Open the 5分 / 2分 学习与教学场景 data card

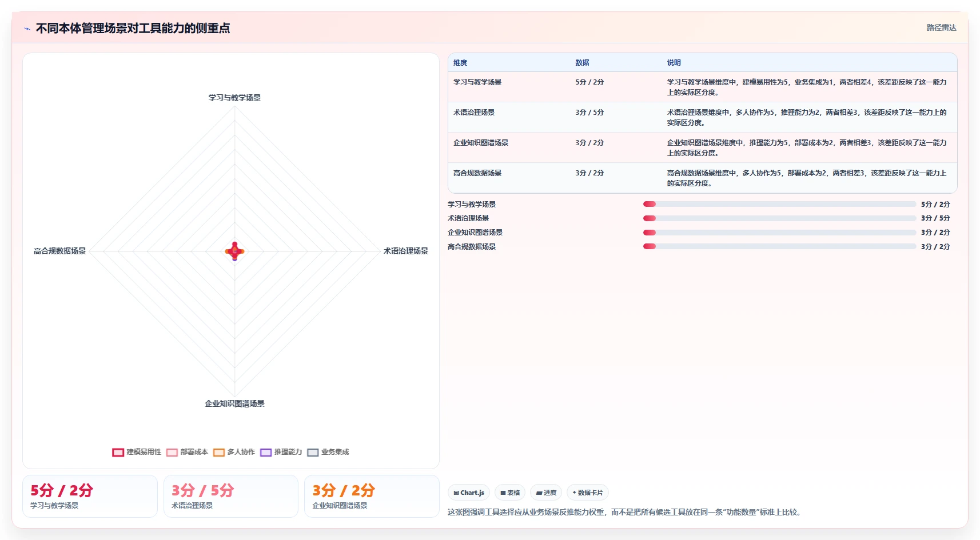click(x=90, y=497)
